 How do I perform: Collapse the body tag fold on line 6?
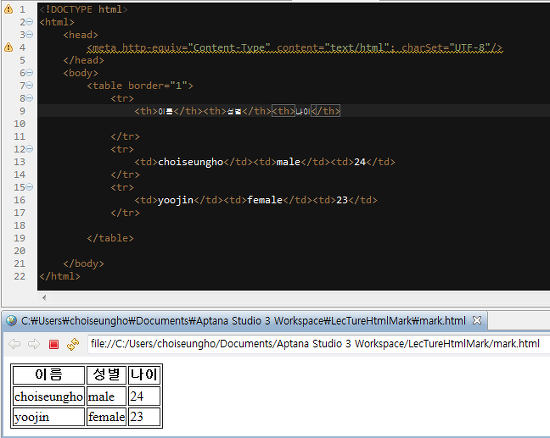[x=30, y=73]
